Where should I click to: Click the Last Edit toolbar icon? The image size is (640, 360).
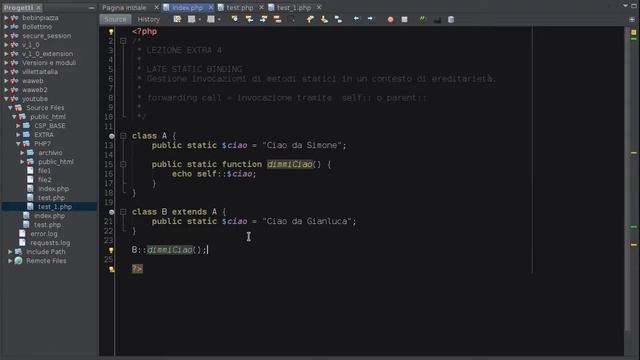pyautogui.click(x=177, y=19)
